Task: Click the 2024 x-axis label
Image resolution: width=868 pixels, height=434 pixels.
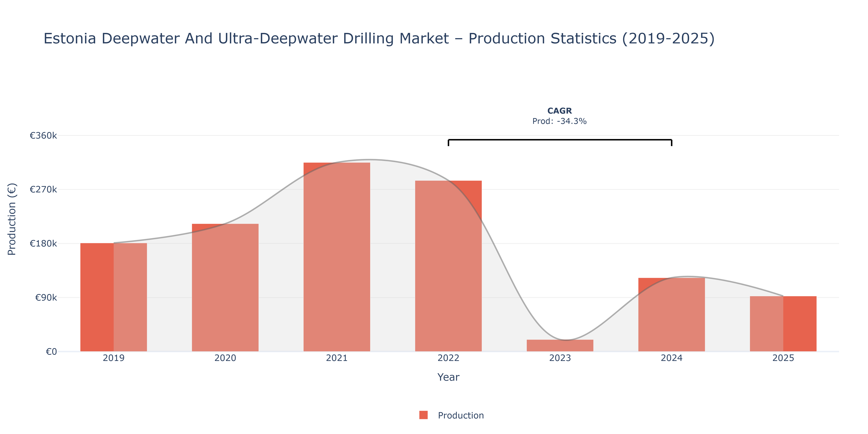Action: coord(671,358)
